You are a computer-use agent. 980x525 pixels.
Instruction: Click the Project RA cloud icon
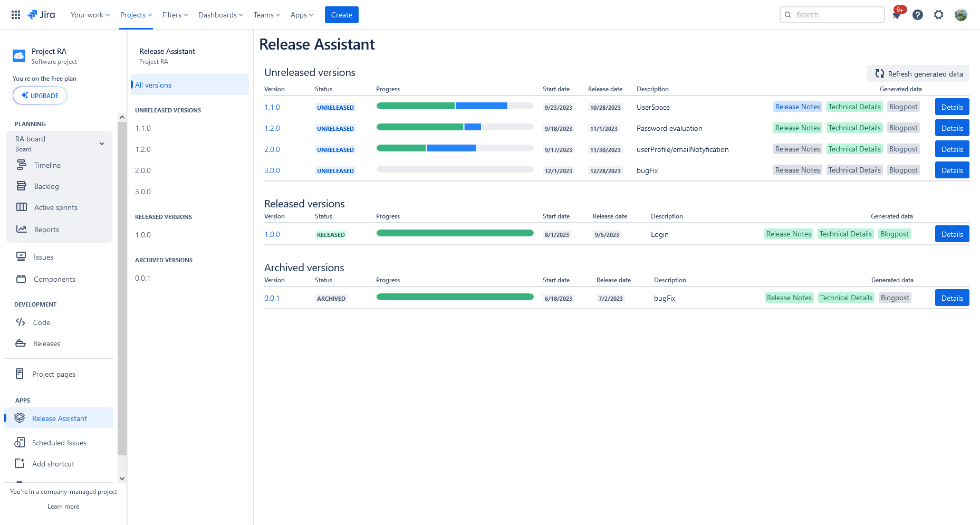[x=19, y=55]
